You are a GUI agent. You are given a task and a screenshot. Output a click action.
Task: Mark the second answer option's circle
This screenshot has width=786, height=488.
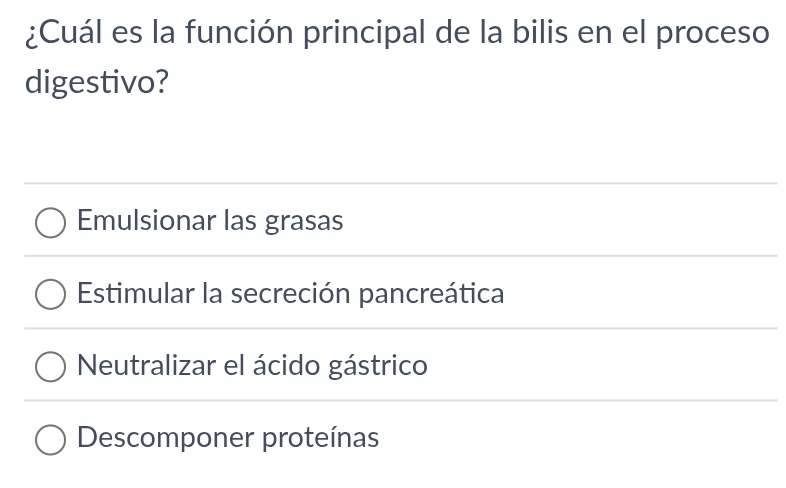point(51,295)
